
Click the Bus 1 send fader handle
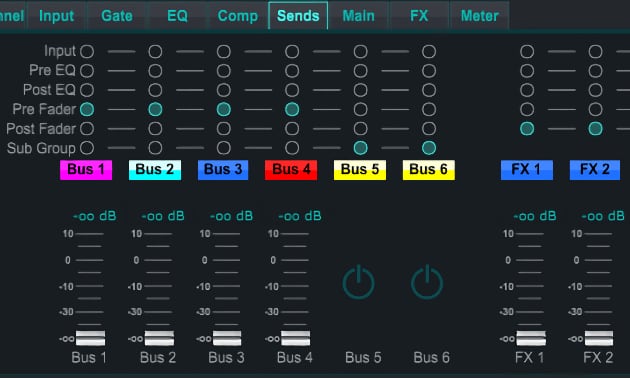pos(90,338)
